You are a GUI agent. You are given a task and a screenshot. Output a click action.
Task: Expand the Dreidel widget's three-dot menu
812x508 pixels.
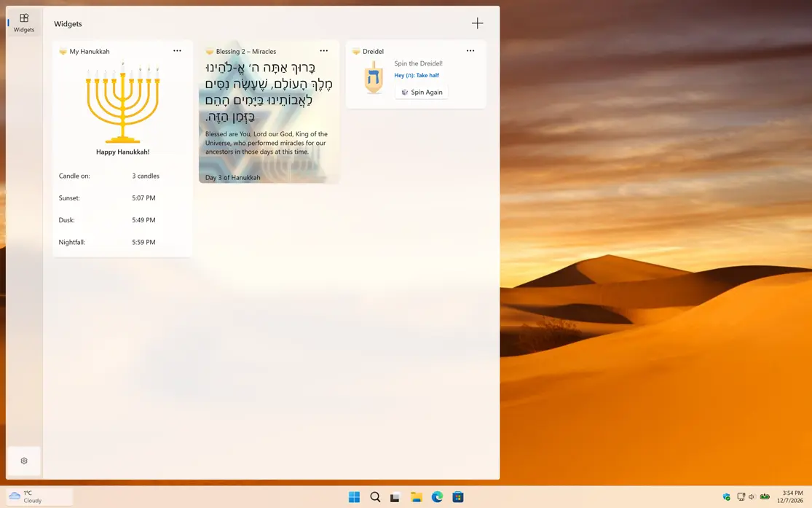click(470, 51)
